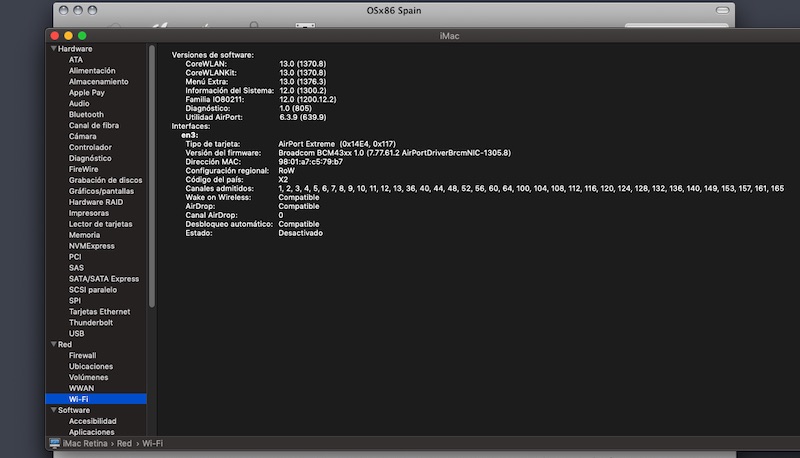The height and width of the screenshot is (458, 800).
Task: Open Grabación de discos entry
Action: (106, 180)
